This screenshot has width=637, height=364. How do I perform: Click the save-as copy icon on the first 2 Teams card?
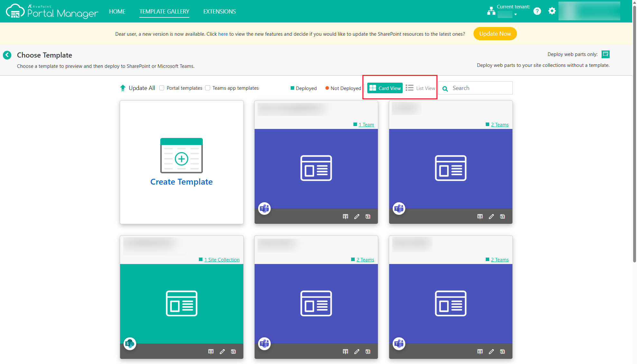click(x=502, y=216)
